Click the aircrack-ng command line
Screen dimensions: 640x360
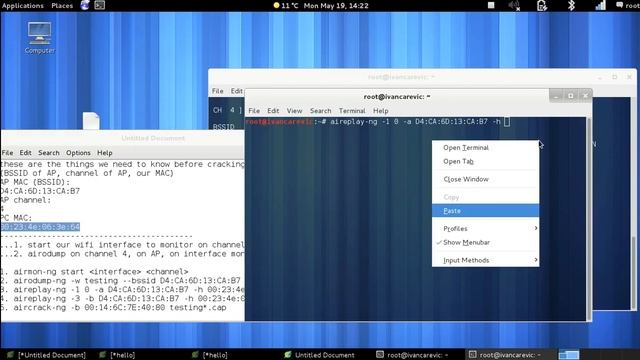click(x=114, y=308)
